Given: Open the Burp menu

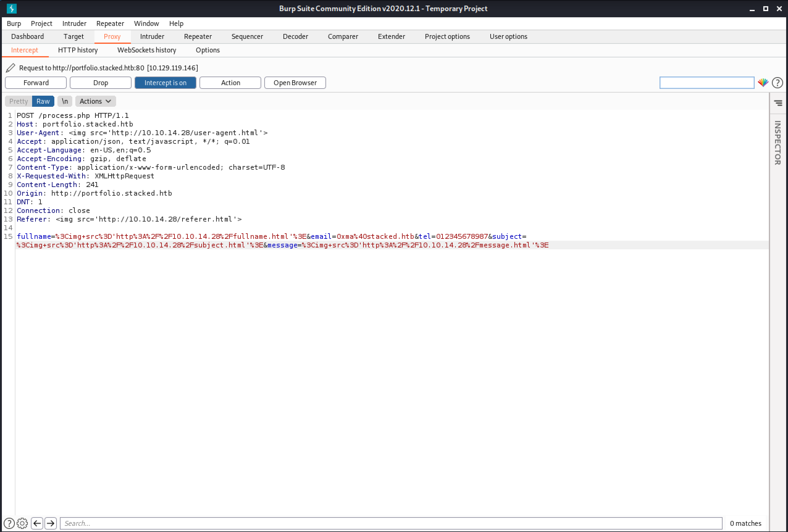Looking at the screenshot, I should point(14,23).
